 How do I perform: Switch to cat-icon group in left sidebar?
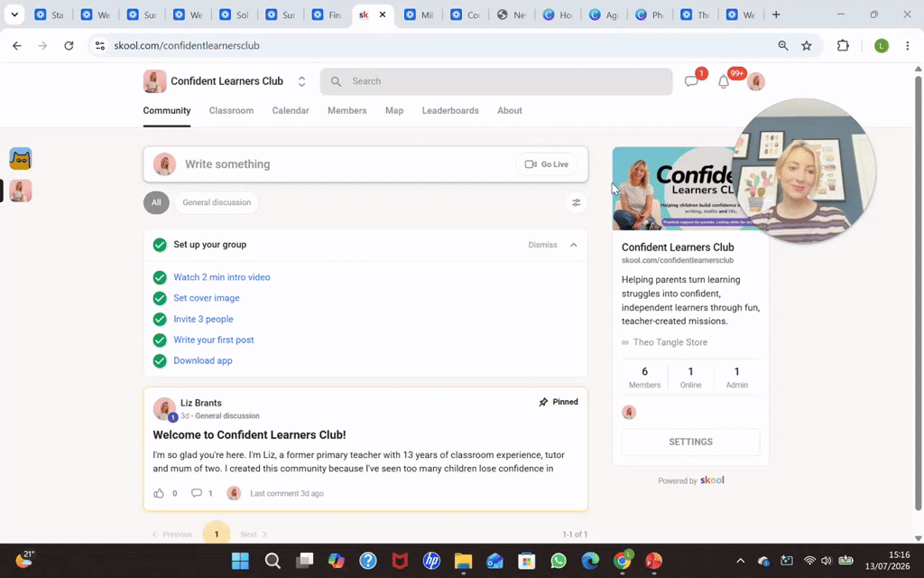pyautogui.click(x=21, y=159)
